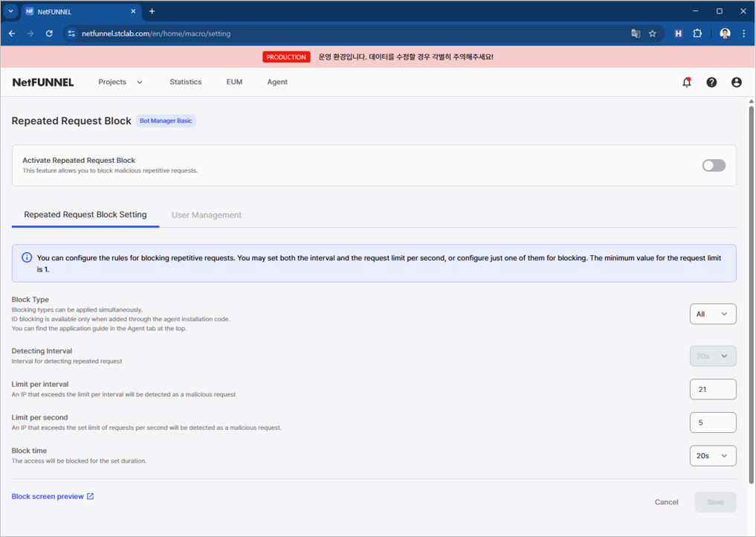
Task: Close the NetFUNNEL tab
Action: 134,11
